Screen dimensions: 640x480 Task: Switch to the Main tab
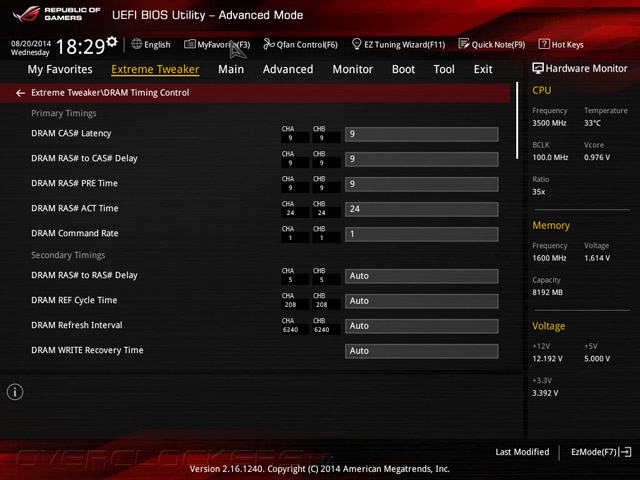(x=231, y=69)
